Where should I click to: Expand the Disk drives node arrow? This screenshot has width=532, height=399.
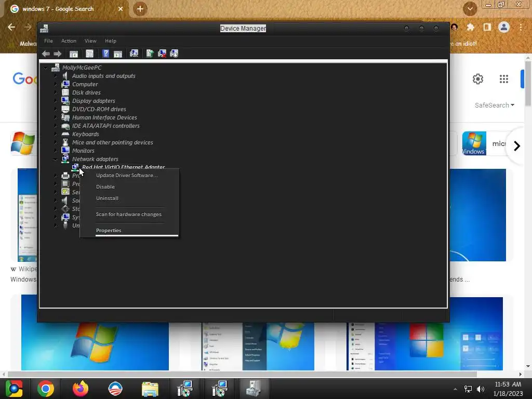tap(56, 92)
